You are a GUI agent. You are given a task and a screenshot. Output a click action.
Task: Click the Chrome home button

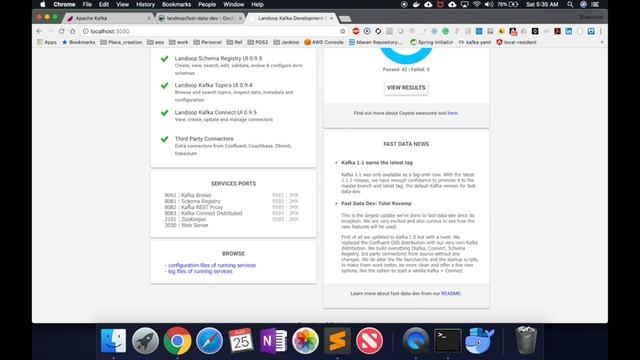click(73, 31)
